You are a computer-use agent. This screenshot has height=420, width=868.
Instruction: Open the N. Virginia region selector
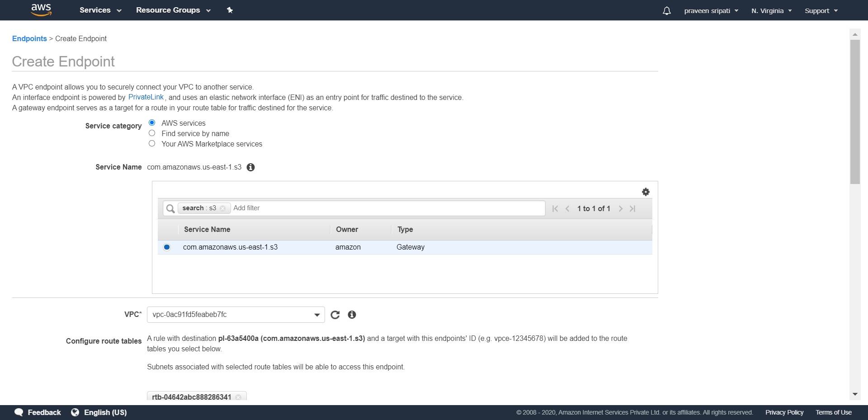pos(771,10)
